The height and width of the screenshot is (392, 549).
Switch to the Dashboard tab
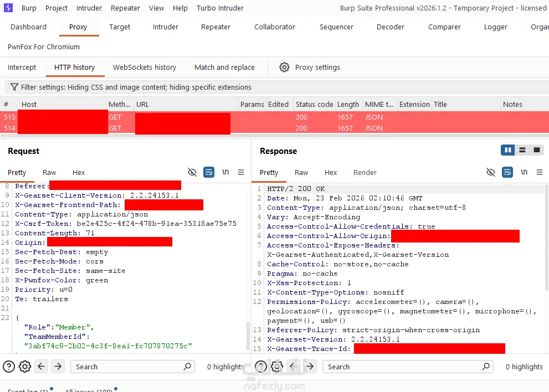[28, 27]
